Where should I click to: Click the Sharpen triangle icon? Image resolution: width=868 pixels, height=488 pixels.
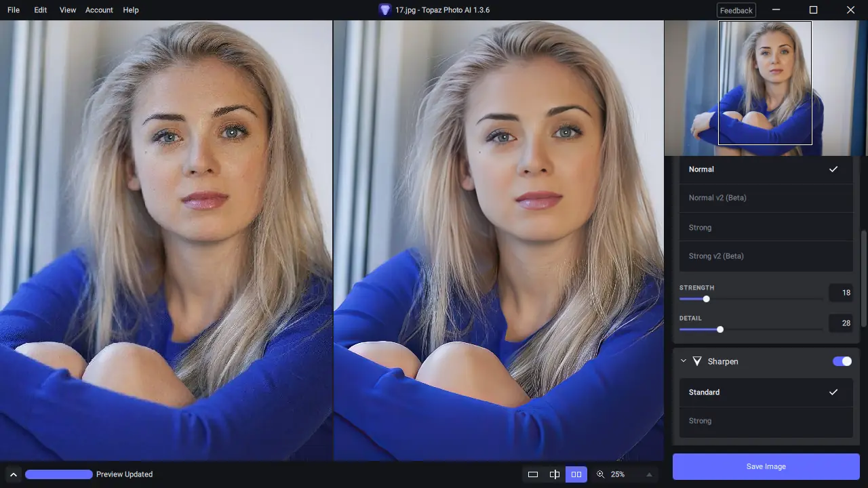[x=697, y=361]
